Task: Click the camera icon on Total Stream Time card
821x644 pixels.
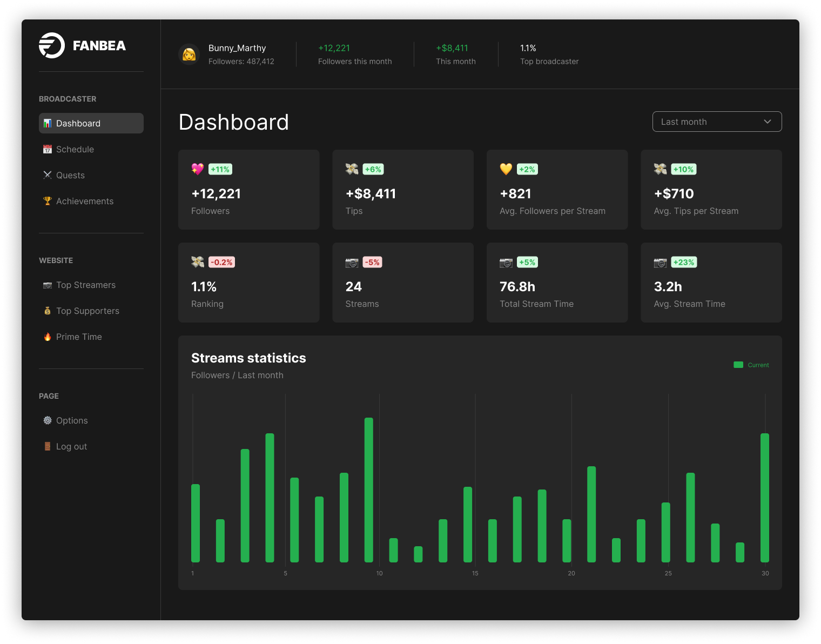Action: pos(506,263)
